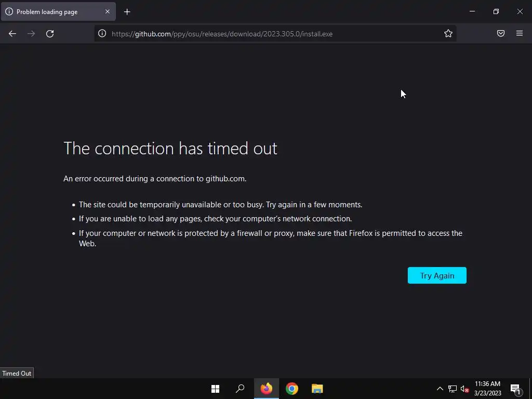532x399 pixels.
Task: Click the heading 'The connection has timed out'
Action: [170, 149]
